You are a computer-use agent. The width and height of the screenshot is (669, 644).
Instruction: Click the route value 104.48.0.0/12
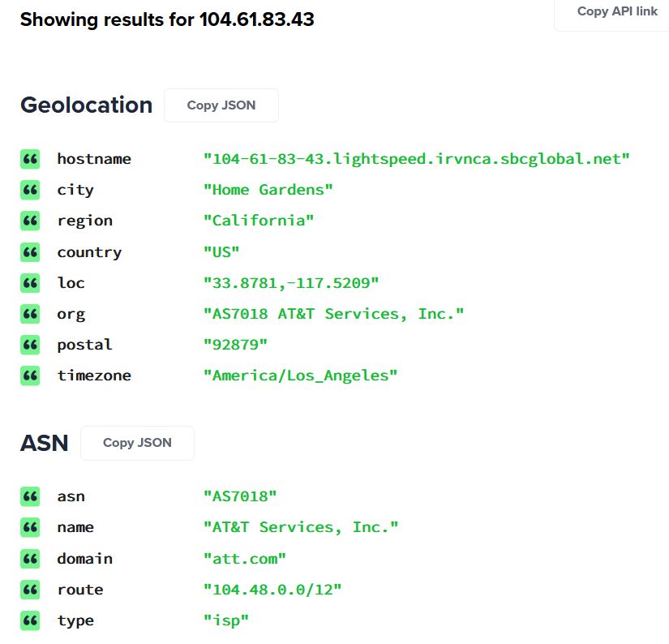[272, 590]
